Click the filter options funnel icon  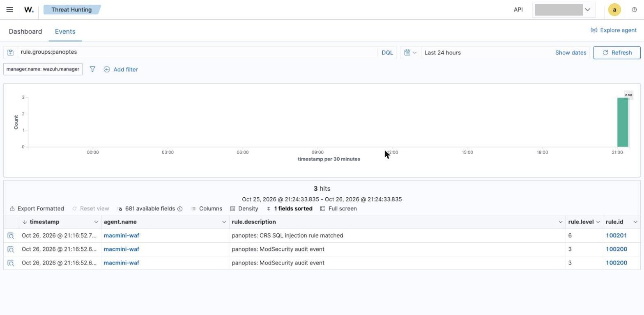92,69
